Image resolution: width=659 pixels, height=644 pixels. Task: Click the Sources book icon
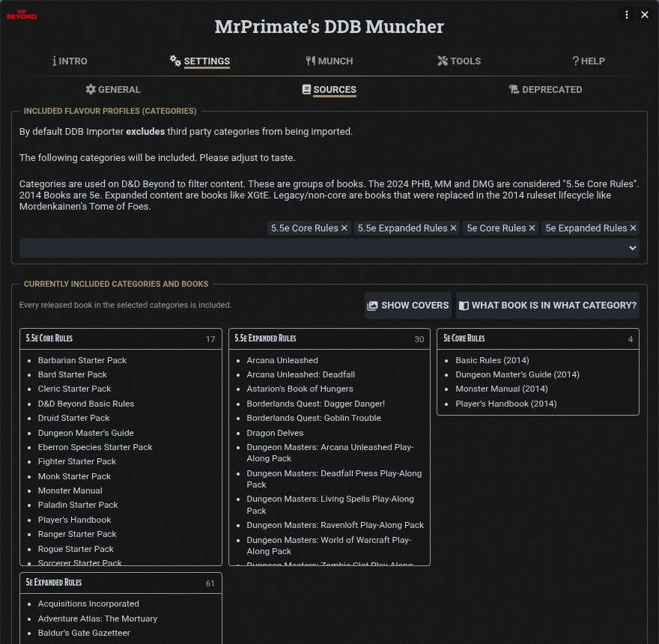pyautogui.click(x=306, y=89)
